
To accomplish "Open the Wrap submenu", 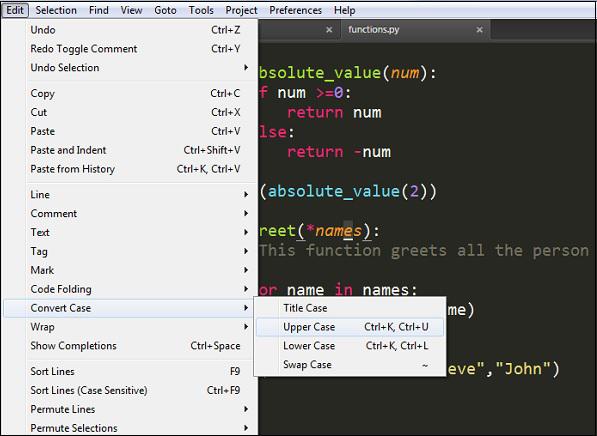I will tap(130, 327).
